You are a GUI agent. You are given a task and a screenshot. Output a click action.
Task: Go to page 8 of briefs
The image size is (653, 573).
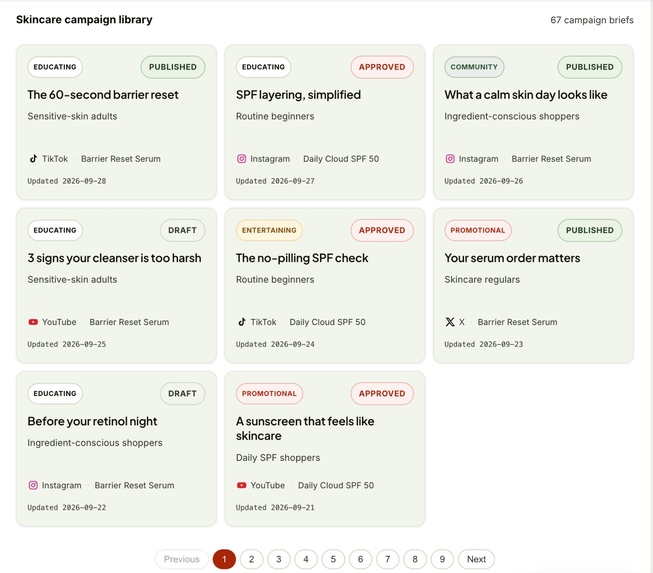tap(415, 559)
